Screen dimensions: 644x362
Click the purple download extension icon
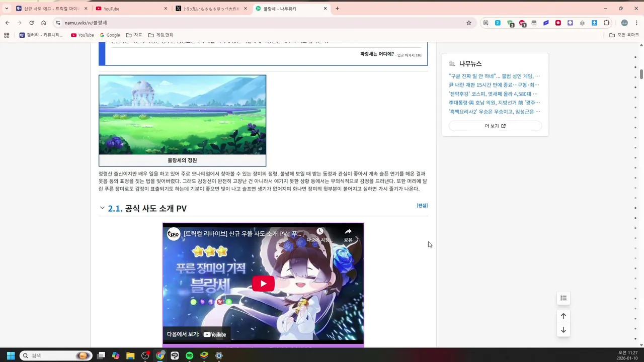pos(570,23)
